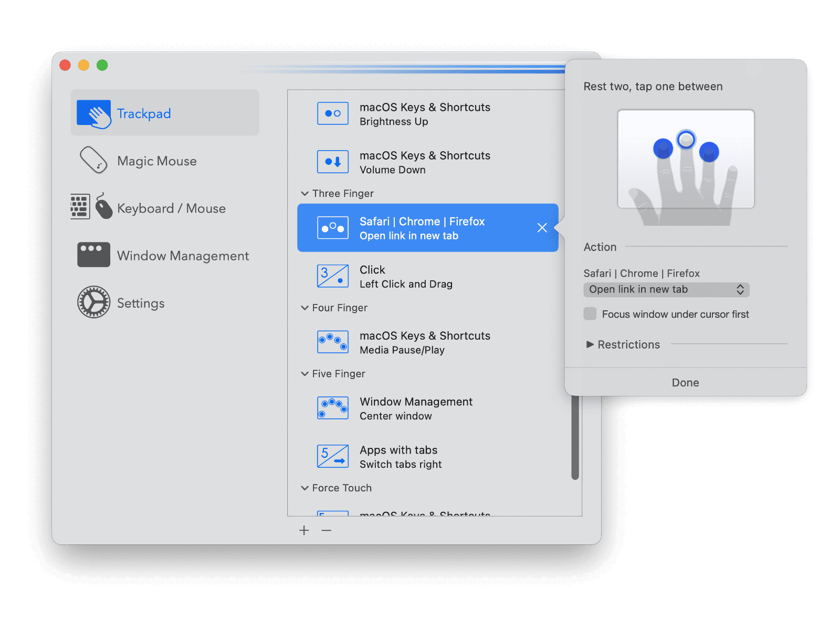
Task: Select the Brightness Up gesture row
Action: pyautogui.click(x=428, y=114)
